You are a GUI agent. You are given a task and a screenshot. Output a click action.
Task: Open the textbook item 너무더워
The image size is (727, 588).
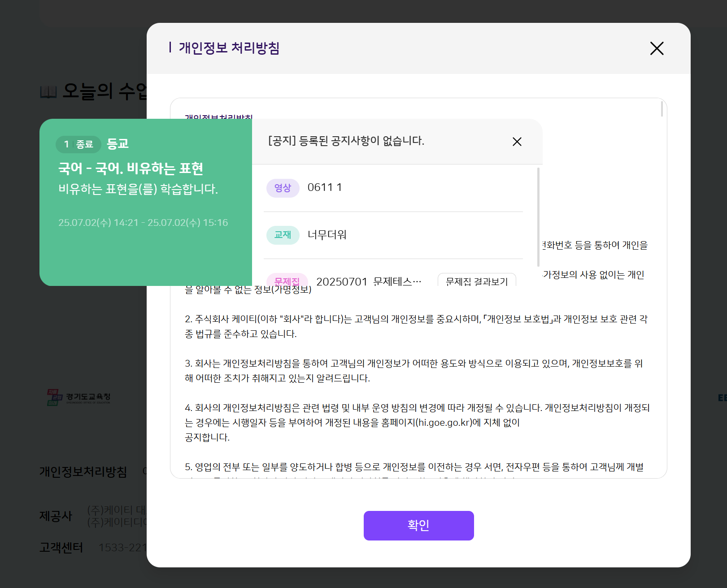327,235
